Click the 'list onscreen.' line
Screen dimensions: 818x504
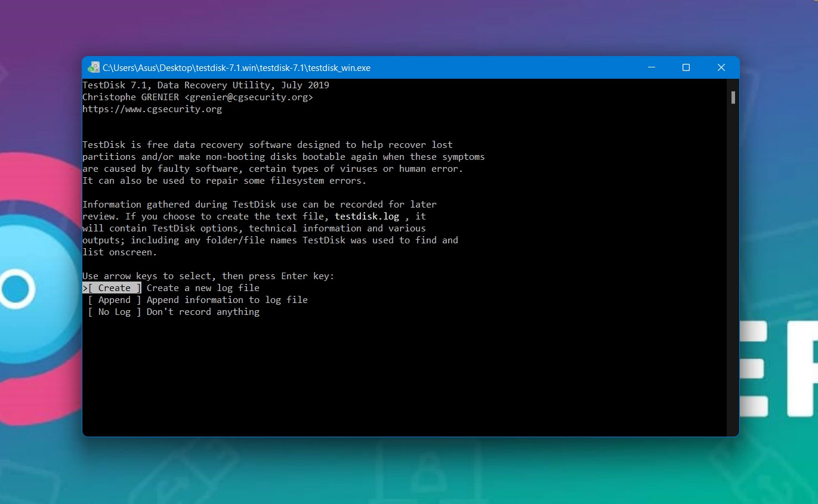tap(119, 252)
